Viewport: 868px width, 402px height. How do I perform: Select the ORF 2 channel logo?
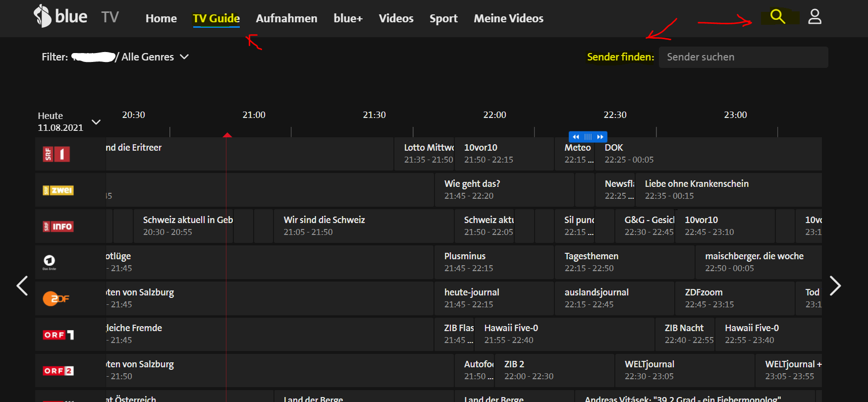pyautogui.click(x=58, y=371)
